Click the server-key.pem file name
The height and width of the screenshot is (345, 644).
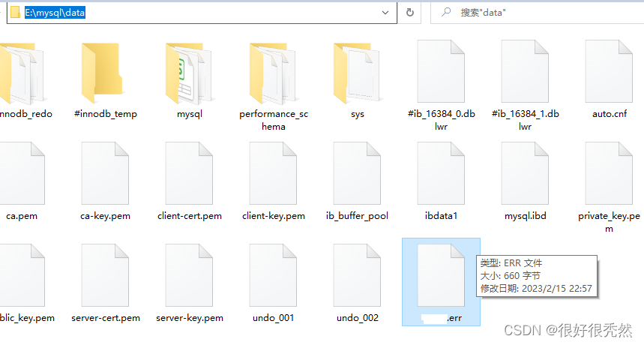coord(190,318)
